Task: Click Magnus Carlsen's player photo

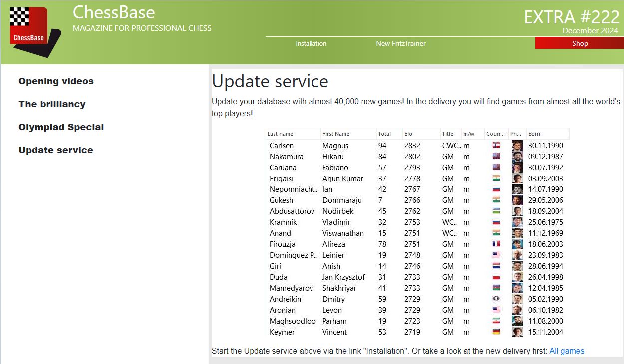Action: [x=517, y=146]
